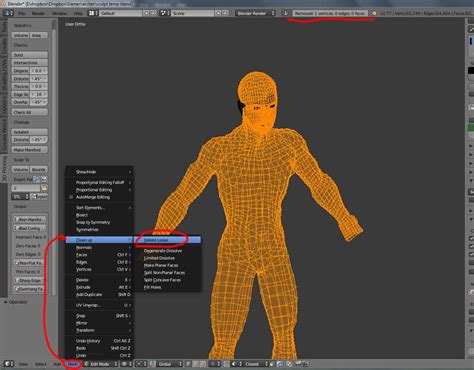Image resolution: width=474 pixels, height=370 pixels.
Task: Switch to the Grease Pencil tab
Action: [4, 135]
